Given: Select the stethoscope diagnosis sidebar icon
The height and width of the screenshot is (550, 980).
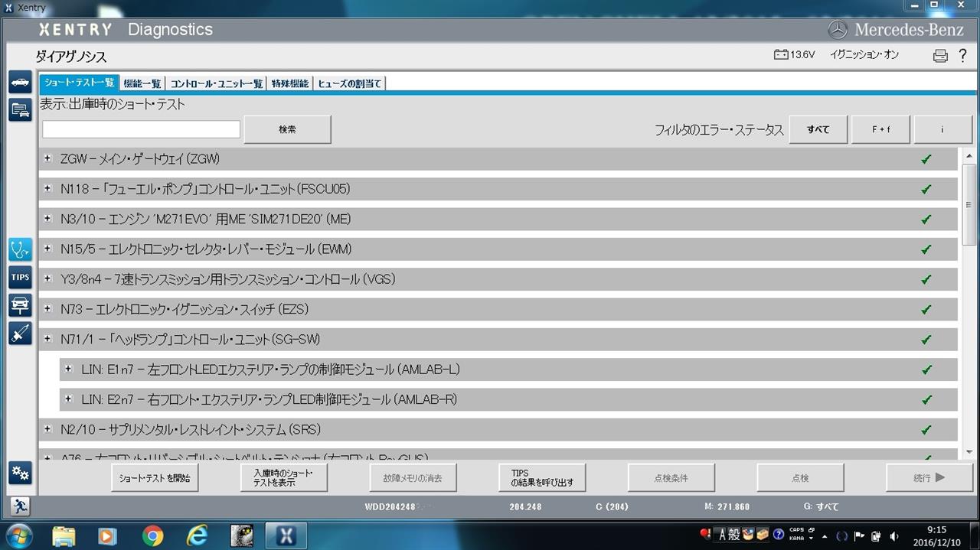Looking at the screenshot, I should 20,249.
